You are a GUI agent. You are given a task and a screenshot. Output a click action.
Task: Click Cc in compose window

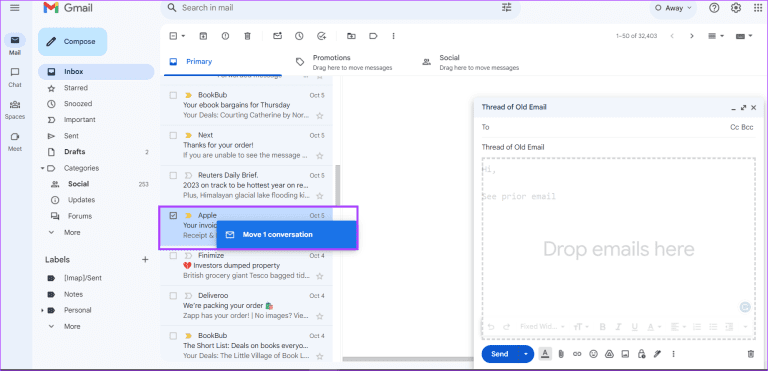click(x=734, y=127)
